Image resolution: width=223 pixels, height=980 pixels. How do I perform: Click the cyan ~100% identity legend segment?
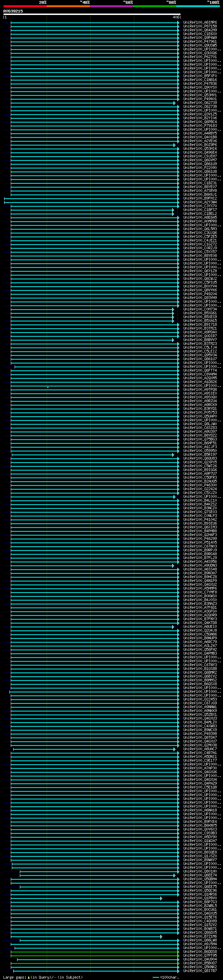click(198, 6)
